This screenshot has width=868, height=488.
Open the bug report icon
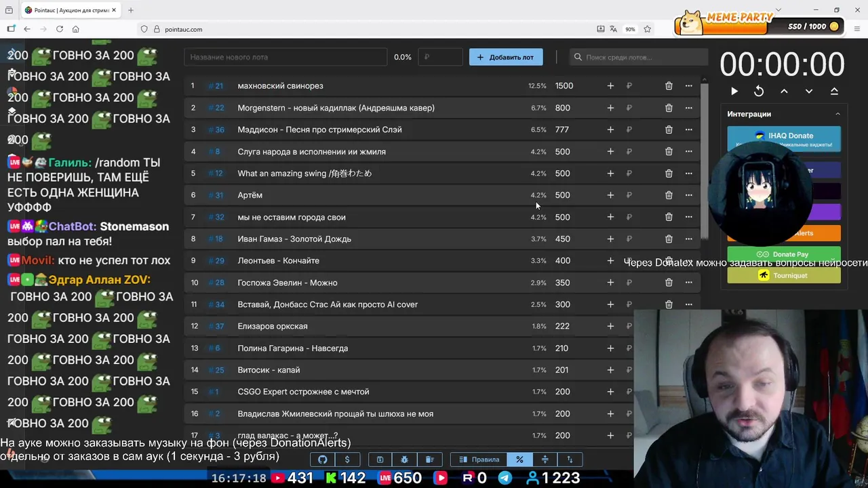coord(404,460)
